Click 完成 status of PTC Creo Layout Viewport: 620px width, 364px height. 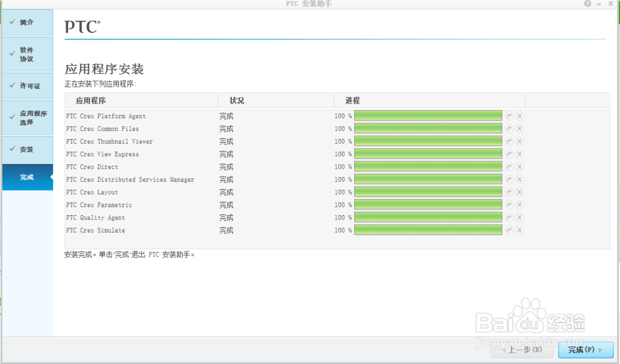(226, 192)
